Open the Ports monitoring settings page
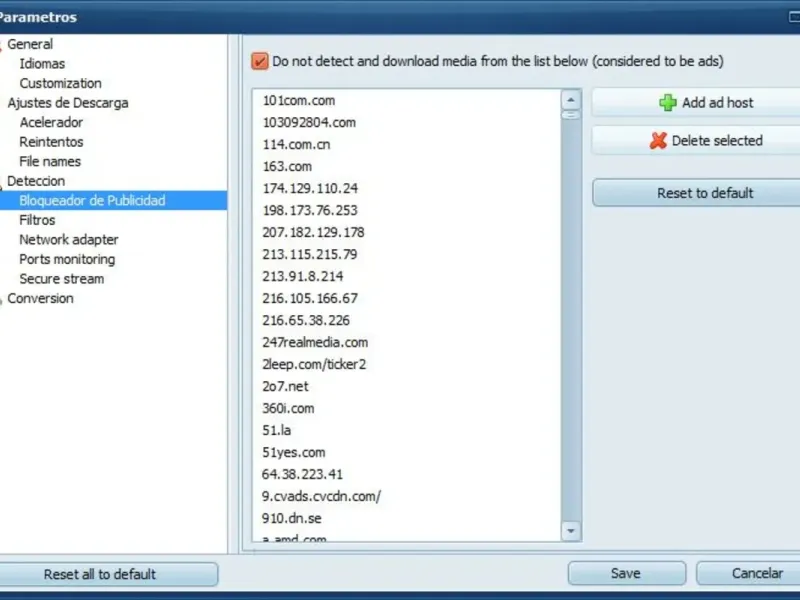Screen dimensions: 800x600 [x=67, y=259]
